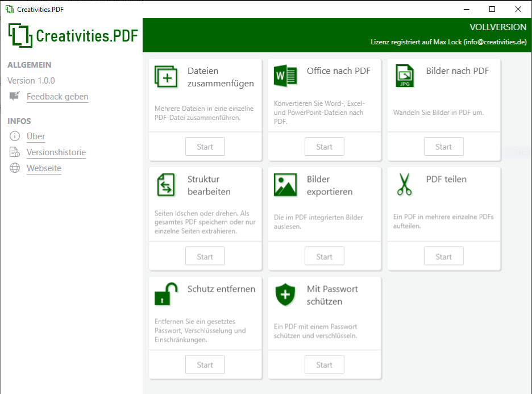Screen dimensions: 532x394
Task: Maximize the Creativities.PDF window
Action: tap(492, 9)
